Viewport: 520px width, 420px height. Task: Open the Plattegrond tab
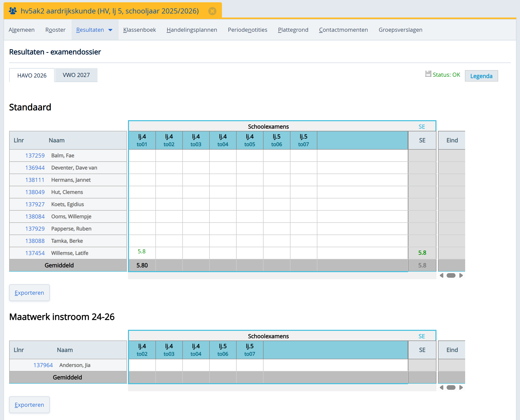[293, 30]
